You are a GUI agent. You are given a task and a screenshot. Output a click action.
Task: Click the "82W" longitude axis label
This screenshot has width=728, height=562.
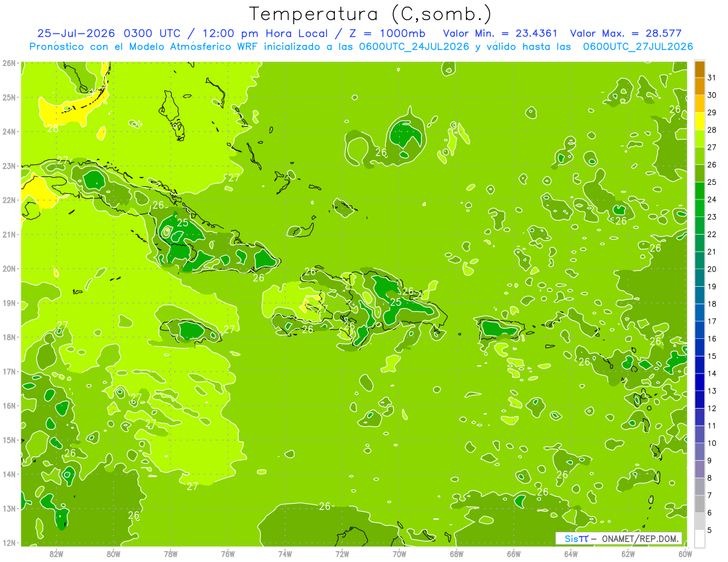pyautogui.click(x=56, y=554)
